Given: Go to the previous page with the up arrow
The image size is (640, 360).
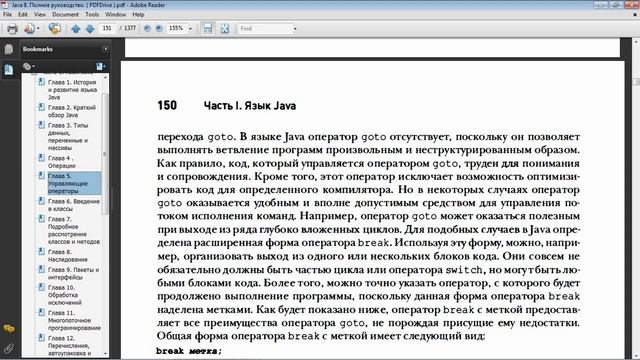Looking at the screenshot, I should coord(76,29).
